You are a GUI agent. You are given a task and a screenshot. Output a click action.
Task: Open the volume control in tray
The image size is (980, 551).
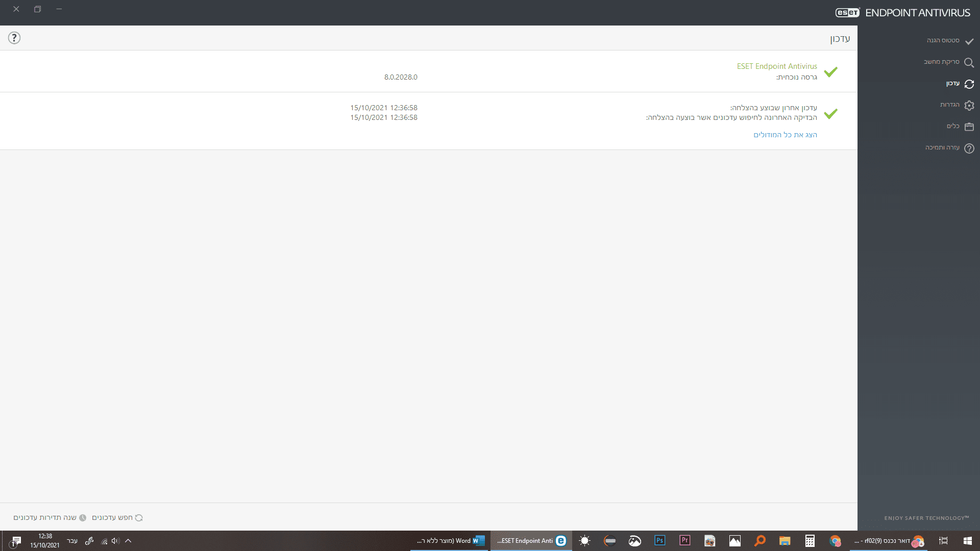(x=115, y=541)
